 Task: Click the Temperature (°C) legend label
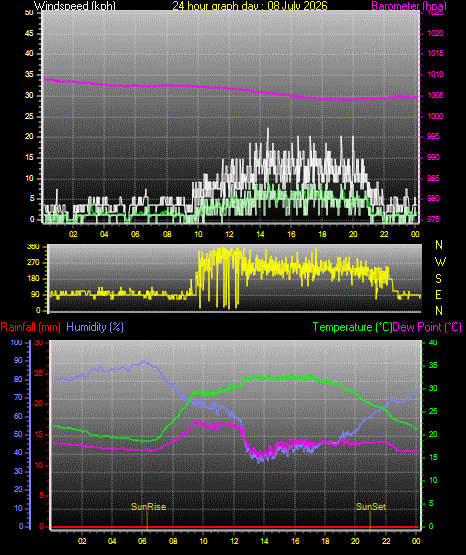click(352, 327)
